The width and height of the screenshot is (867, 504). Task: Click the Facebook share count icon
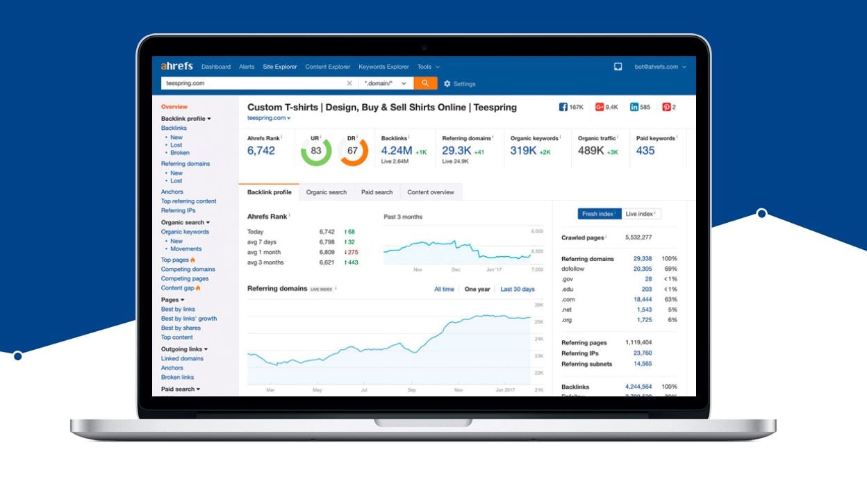click(x=563, y=107)
